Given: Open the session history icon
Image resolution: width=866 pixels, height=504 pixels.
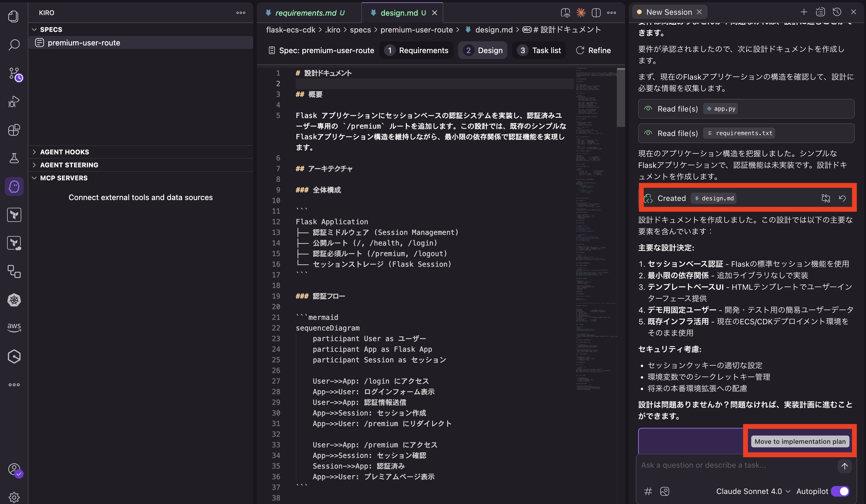Looking at the screenshot, I should (x=837, y=12).
